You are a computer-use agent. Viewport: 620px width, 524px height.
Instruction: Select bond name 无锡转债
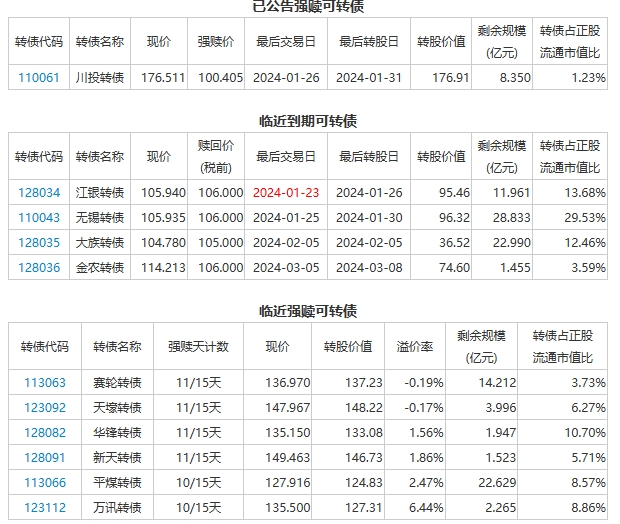click(100, 218)
